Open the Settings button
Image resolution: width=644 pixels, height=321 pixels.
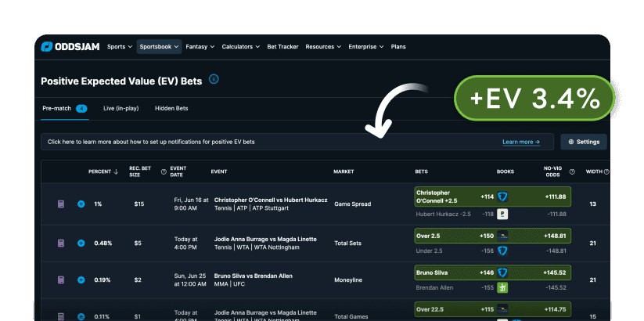584,142
